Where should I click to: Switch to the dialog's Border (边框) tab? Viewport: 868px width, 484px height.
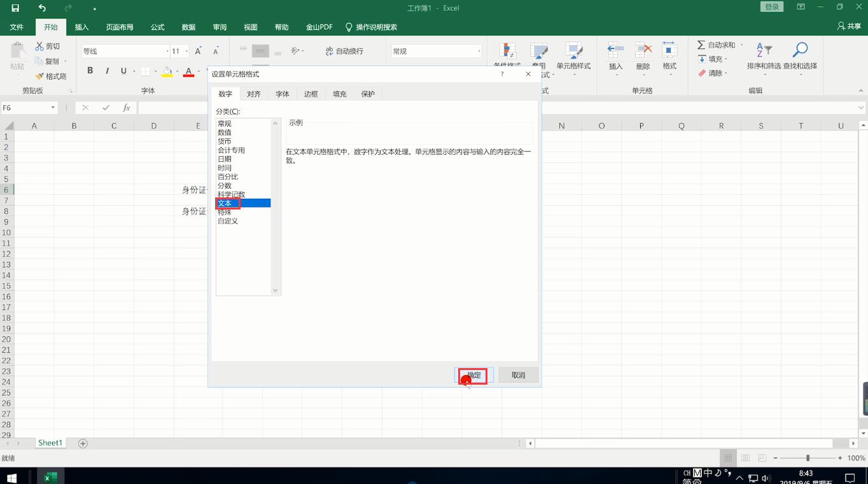coord(311,94)
